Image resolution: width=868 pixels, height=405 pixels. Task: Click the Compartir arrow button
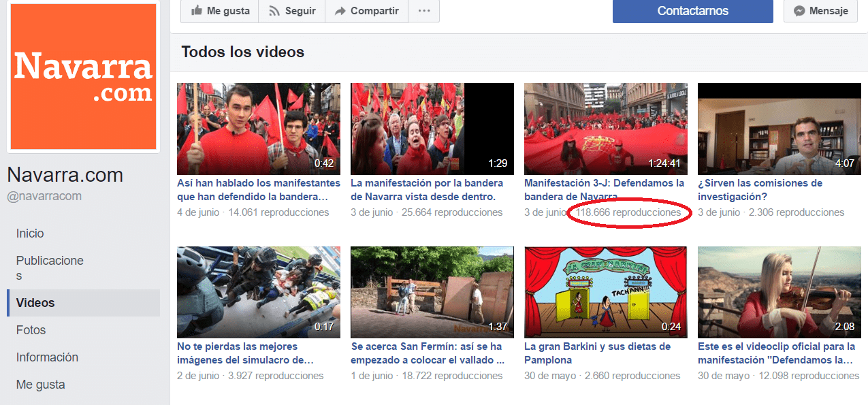pos(366,11)
